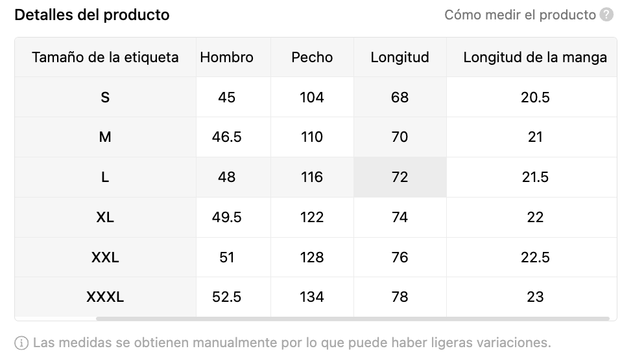Select the 'Longitud' column header
This screenshot has width=633, height=364.
point(400,57)
